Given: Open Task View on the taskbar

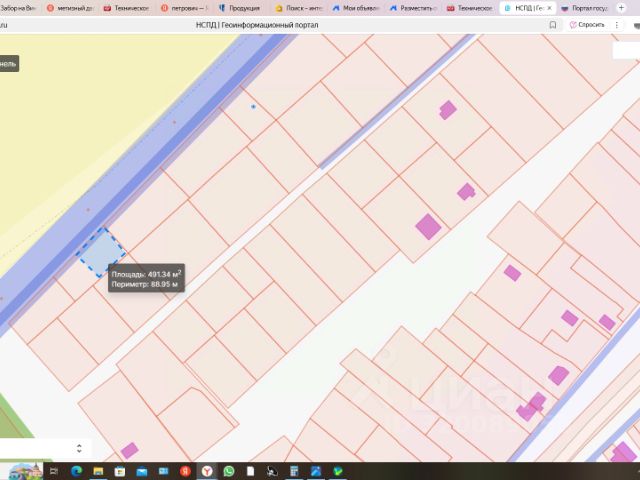Looking at the screenshot, I should tap(53, 471).
